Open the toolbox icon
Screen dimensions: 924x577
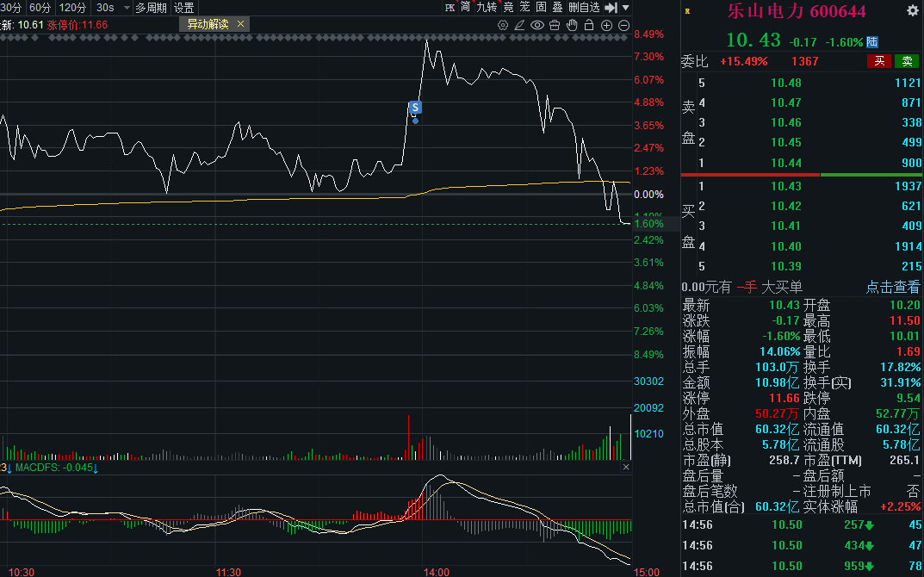click(555, 25)
